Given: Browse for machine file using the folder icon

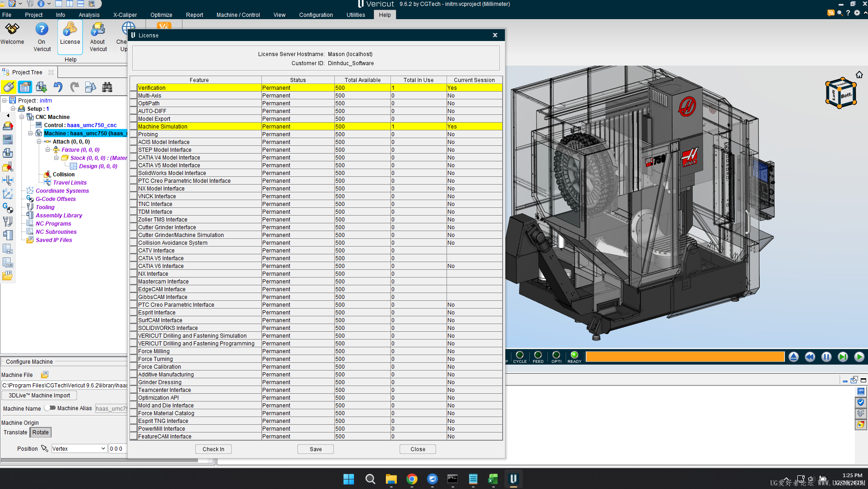Looking at the screenshot, I should click(x=44, y=375).
